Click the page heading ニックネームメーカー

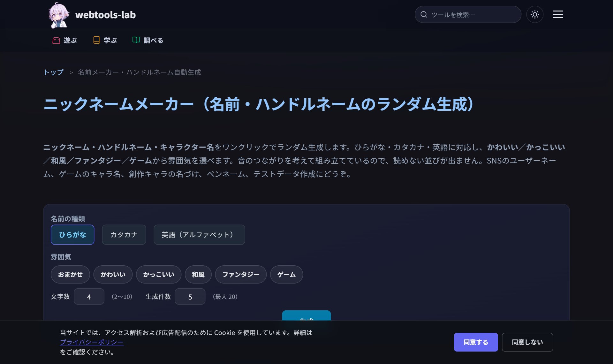(x=259, y=104)
